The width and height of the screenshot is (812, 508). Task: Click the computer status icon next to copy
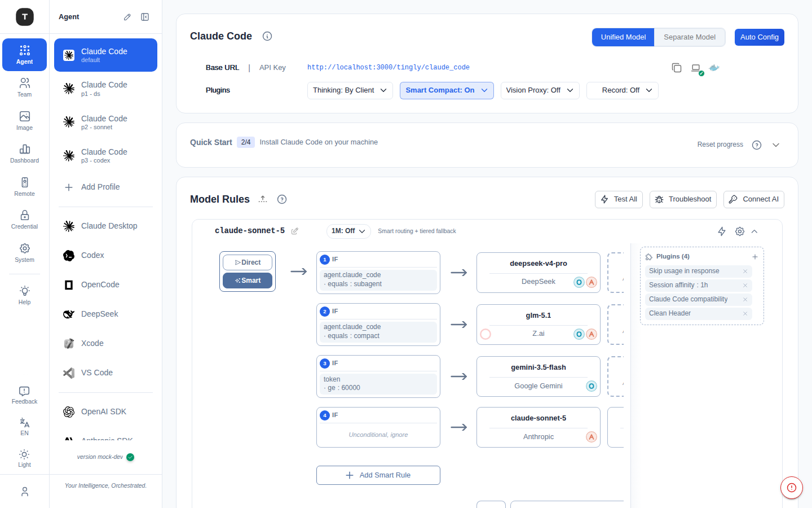point(696,69)
